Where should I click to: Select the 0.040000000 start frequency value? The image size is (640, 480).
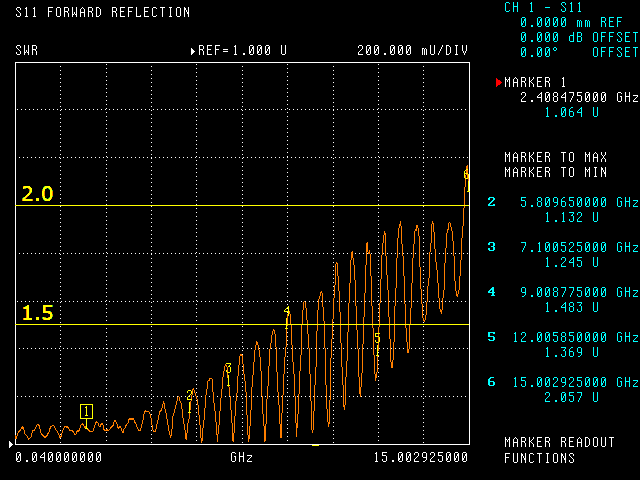[x=59, y=457]
